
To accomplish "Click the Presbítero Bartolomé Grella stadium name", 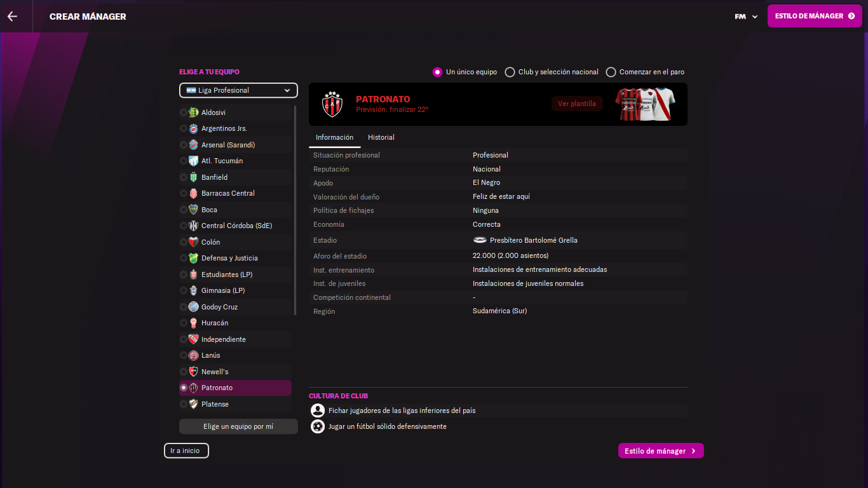I will (534, 240).
